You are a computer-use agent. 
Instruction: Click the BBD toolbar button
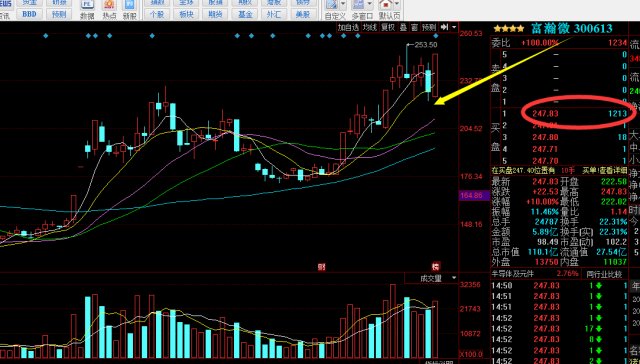pos(29,14)
